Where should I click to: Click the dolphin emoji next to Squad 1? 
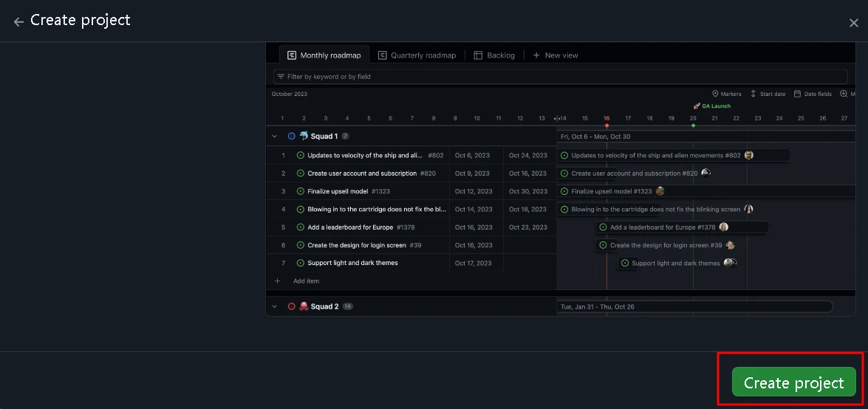pos(304,136)
